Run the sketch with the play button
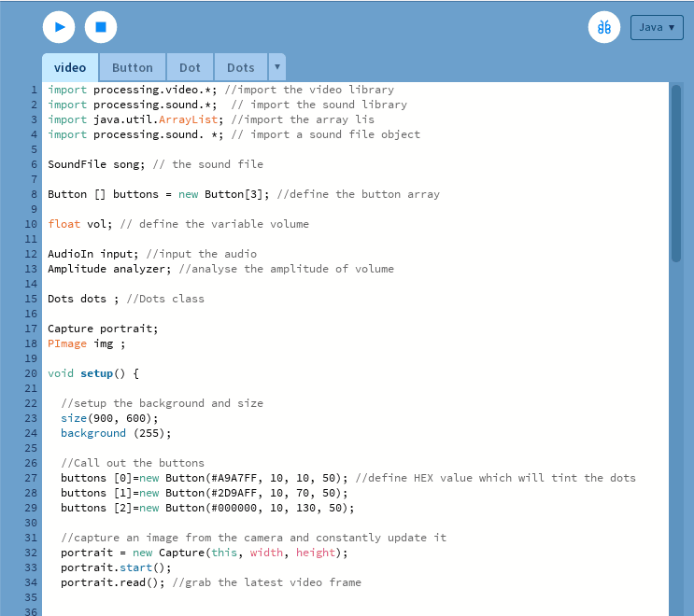The width and height of the screenshot is (694, 616). click(x=59, y=27)
